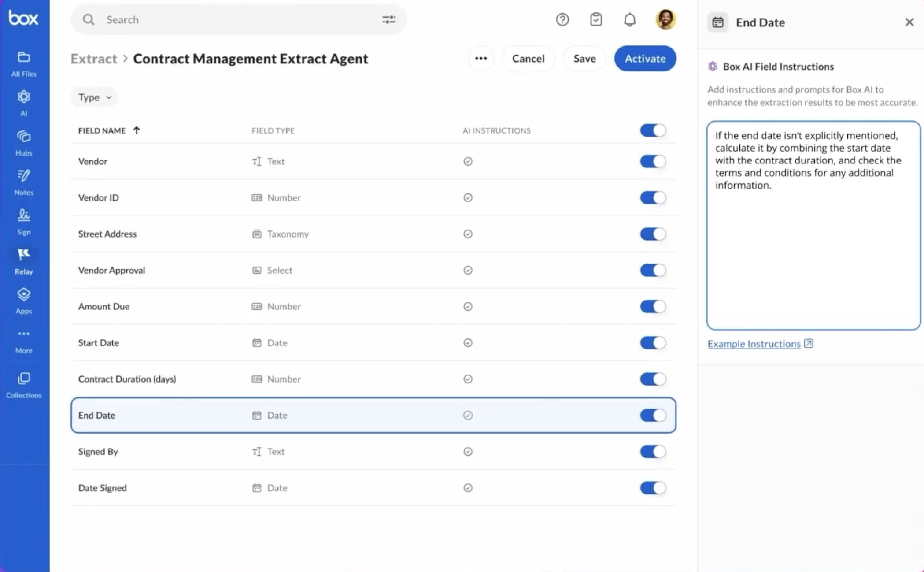This screenshot has height=572, width=924.
Task: Select the Vendor Approval row
Action: point(373,270)
